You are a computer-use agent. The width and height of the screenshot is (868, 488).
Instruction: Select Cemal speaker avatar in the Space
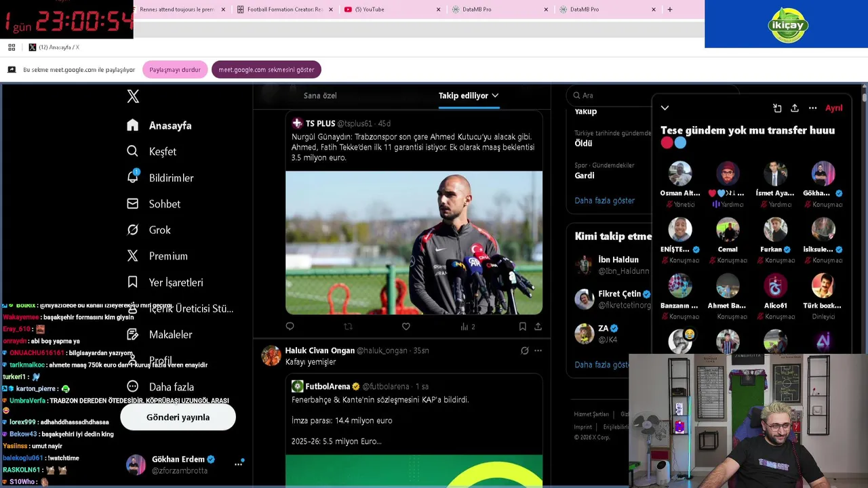coord(728,230)
